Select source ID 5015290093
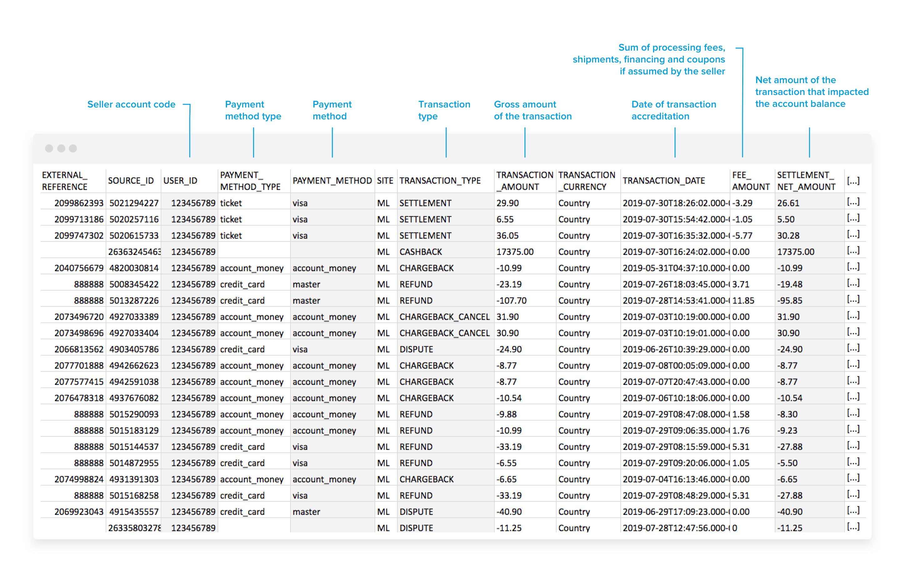913x588 pixels. pyautogui.click(x=134, y=414)
